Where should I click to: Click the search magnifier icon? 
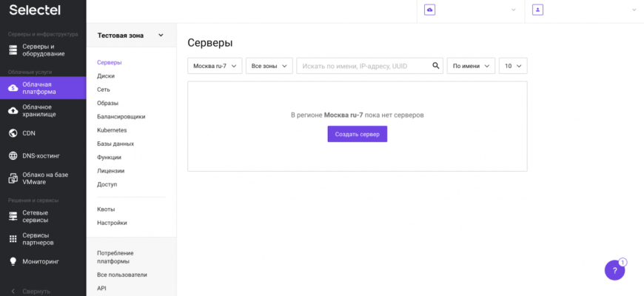(x=436, y=66)
